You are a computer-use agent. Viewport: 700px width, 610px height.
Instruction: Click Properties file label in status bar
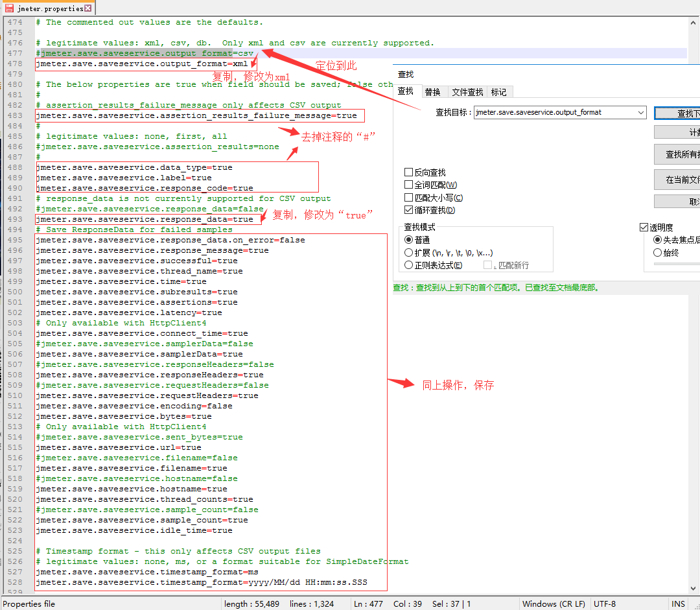[29, 604]
